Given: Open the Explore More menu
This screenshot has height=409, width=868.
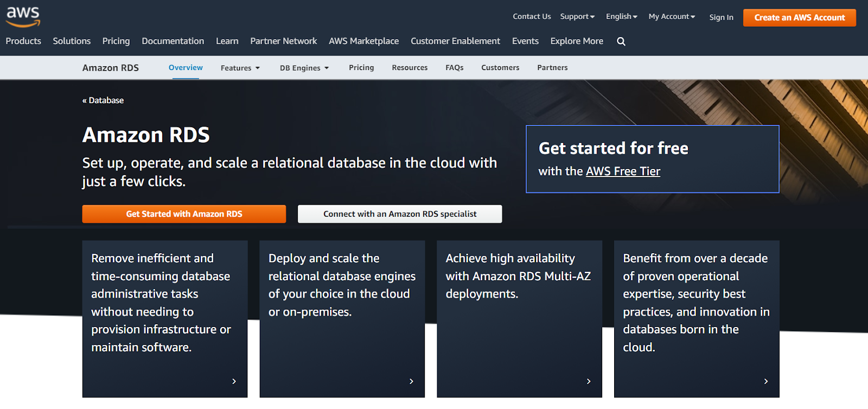Looking at the screenshot, I should tap(577, 41).
